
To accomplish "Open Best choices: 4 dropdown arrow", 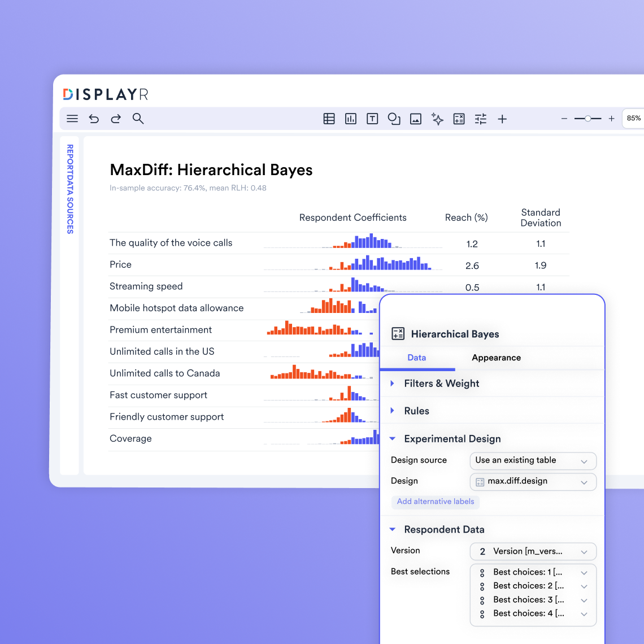I will click(584, 614).
